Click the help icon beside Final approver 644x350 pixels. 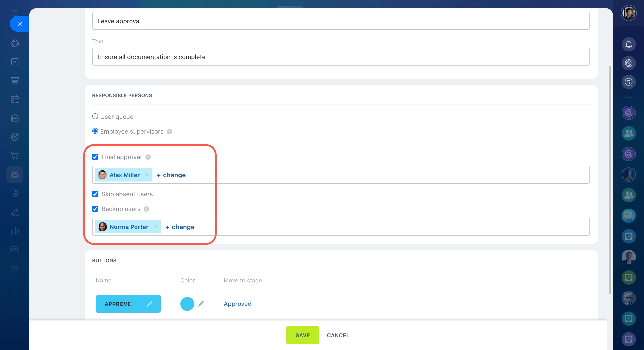[148, 157]
